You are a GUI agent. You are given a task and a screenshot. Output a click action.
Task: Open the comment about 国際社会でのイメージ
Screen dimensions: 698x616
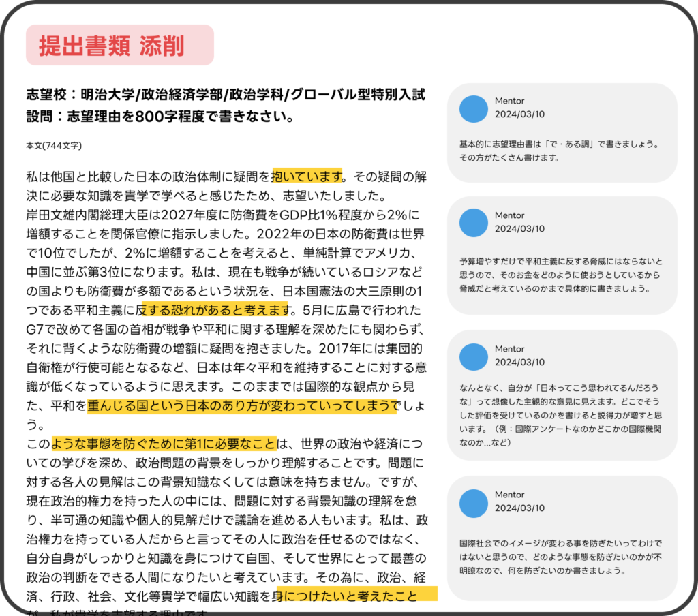[x=562, y=538]
